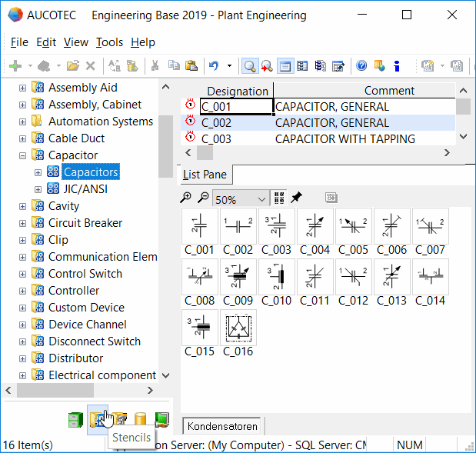Collapse the Capacitor tree node
The image size is (476, 453).
coord(22,155)
